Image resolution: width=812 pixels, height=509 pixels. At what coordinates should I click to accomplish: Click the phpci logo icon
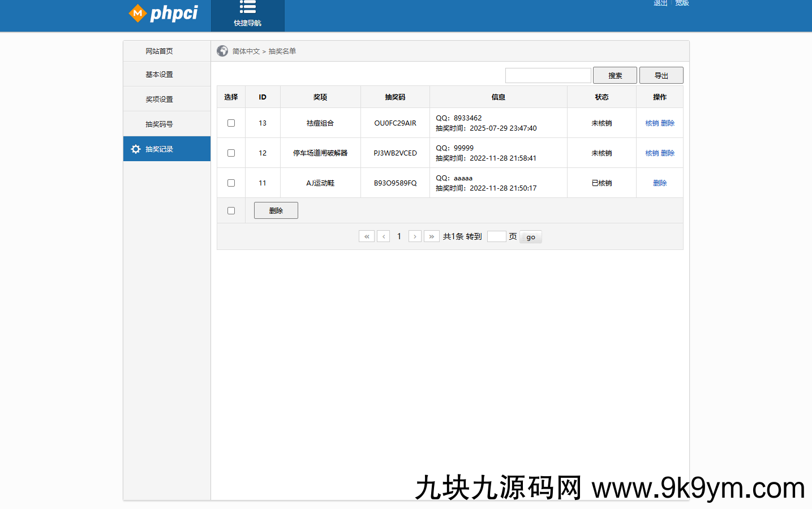pyautogui.click(x=138, y=13)
